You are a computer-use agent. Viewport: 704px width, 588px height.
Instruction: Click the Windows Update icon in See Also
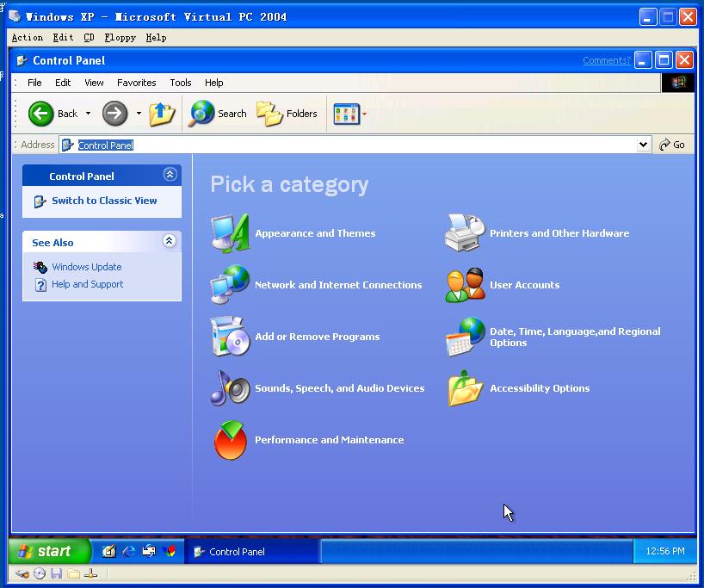click(x=40, y=267)
